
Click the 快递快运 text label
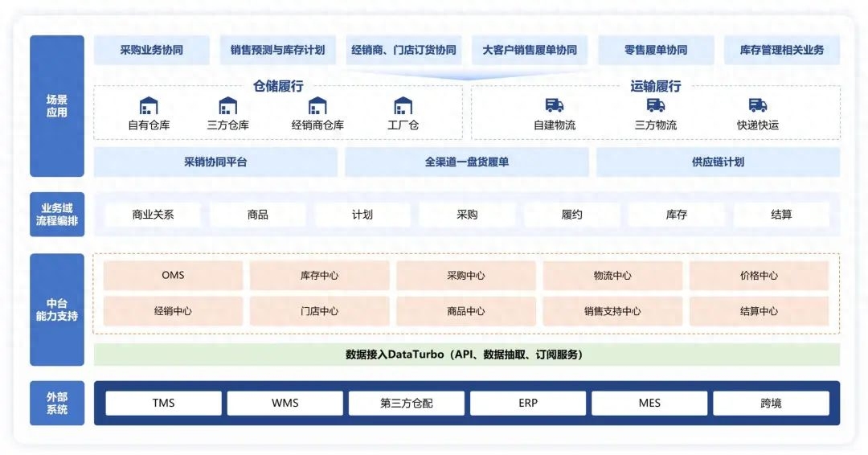tap(758, 125)
